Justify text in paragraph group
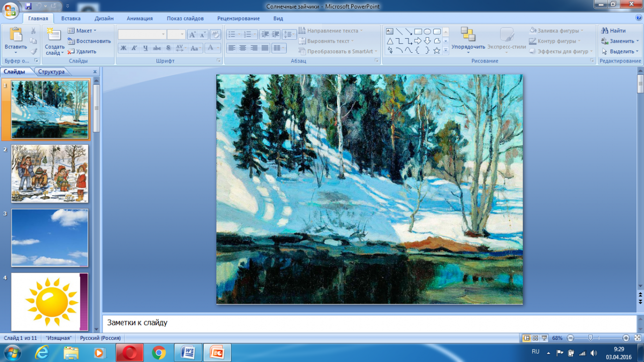This screenshot has height=362, width=644. (265, 48)
